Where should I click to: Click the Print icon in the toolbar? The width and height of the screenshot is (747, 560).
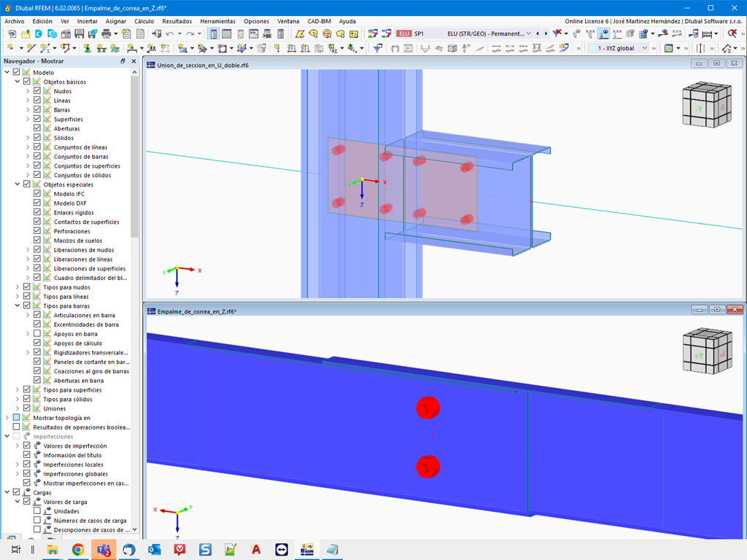point(107,34)
